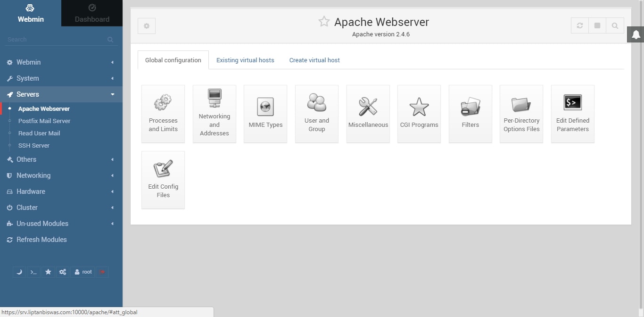Image resolution: width=644 pixels, height=317 pixels.
Task: Open Processes and Limits settings
Action: tap(163, 114)
